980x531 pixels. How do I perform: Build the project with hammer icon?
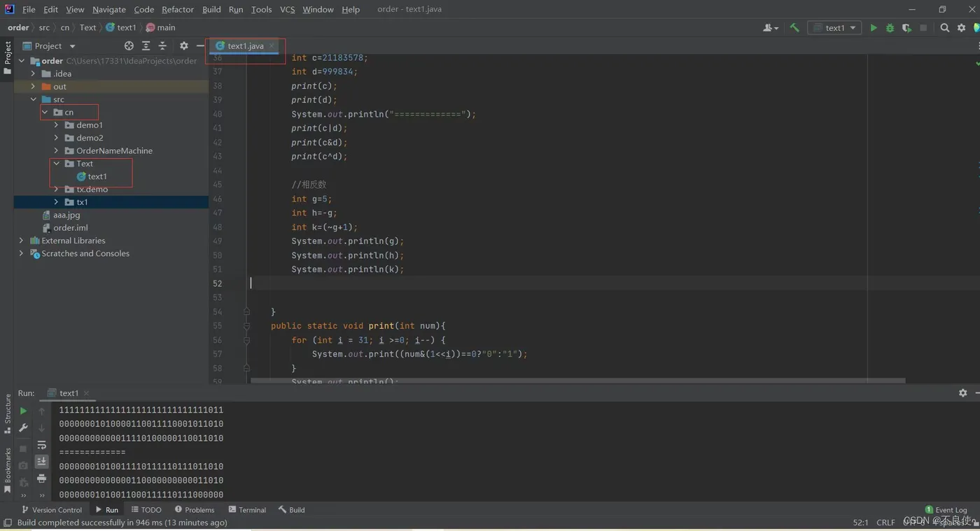(794, 28)
